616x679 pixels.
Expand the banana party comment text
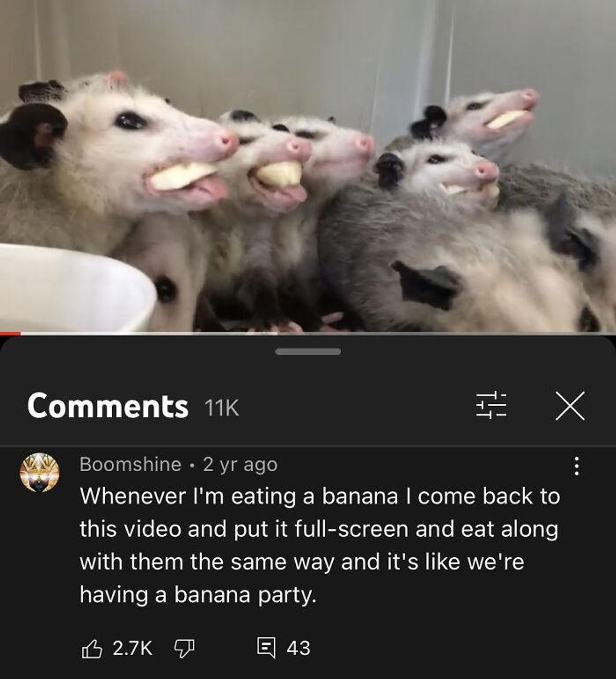[319, 546]
